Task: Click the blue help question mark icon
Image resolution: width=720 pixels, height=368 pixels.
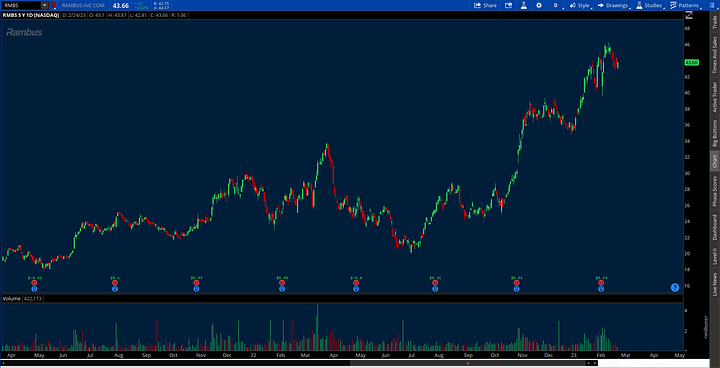Action: [x=675, y=288]
